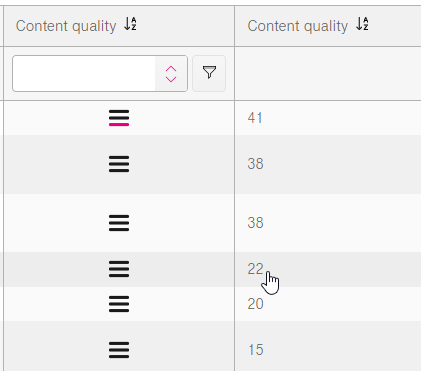Select the cell with value 41

coord(328,118)
